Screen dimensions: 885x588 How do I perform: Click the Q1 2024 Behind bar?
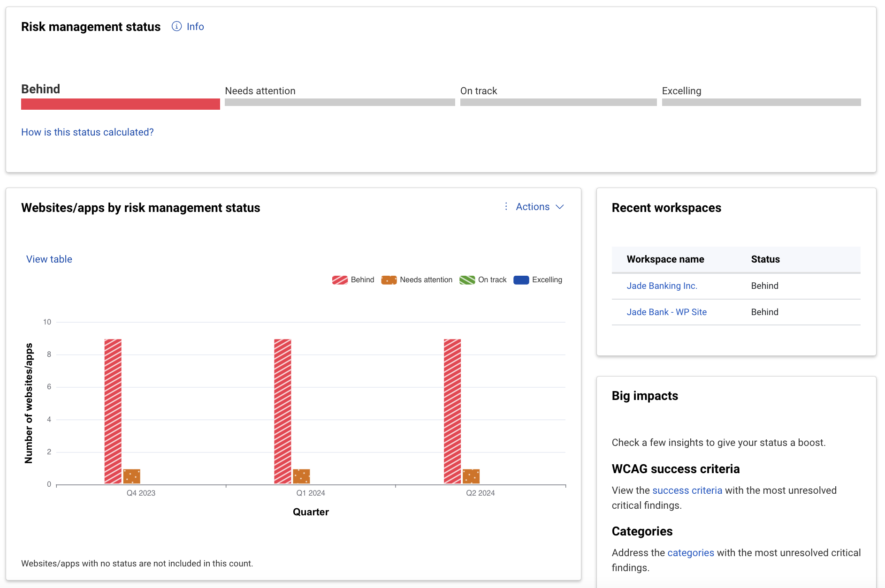[282, 411]
